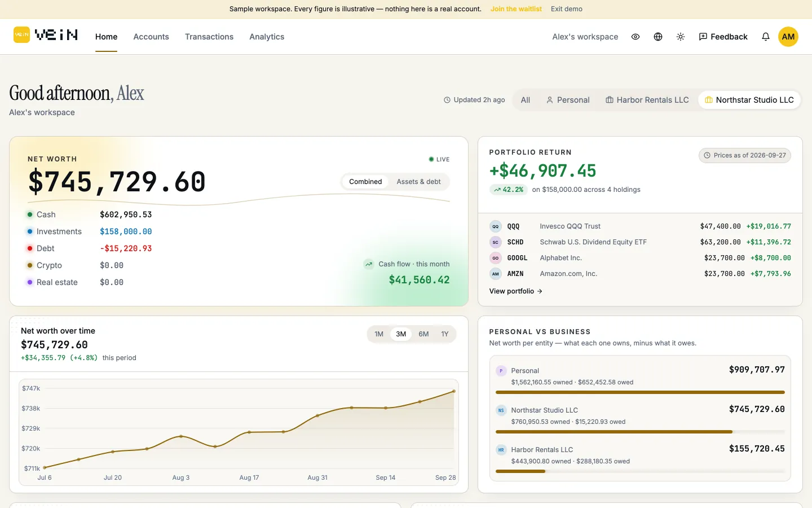Switch to Assets & debt view

[418, 182]
